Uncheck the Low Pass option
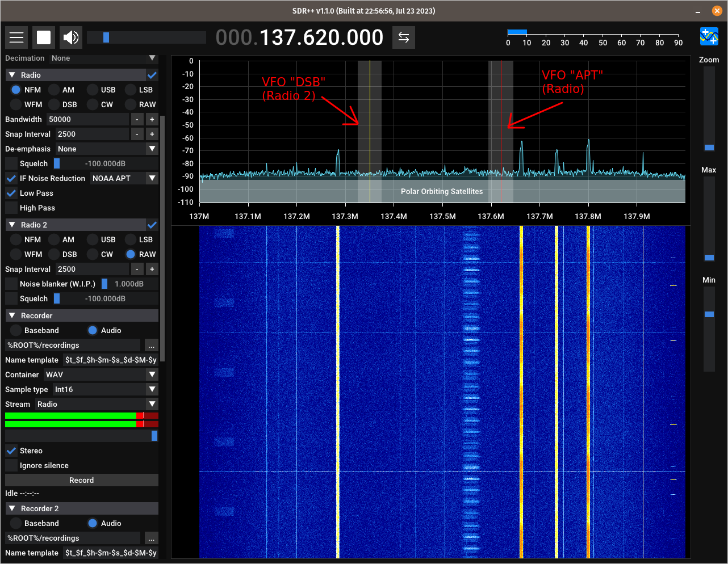728x564 pixels. point(11,193)
